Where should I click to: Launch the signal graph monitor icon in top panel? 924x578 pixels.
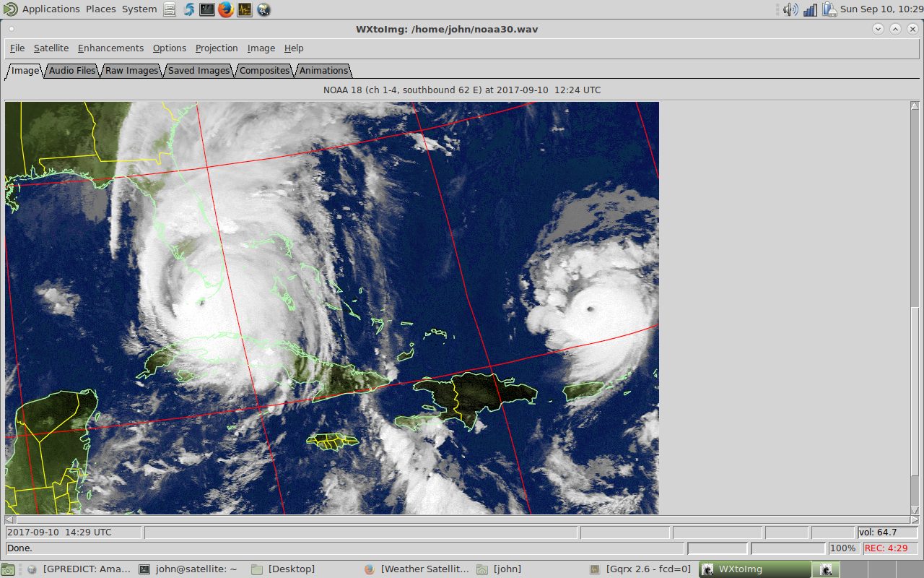click(x=245, y=9)
